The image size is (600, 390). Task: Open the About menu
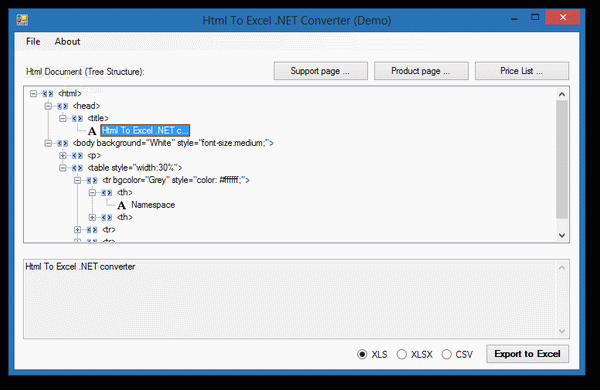(67, 41)
